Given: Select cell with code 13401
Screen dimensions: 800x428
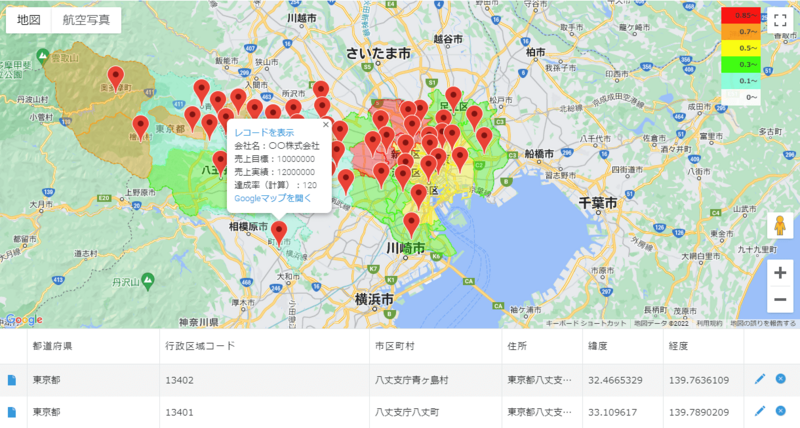Looking at the screenshot, I should [x=264, y=412].
